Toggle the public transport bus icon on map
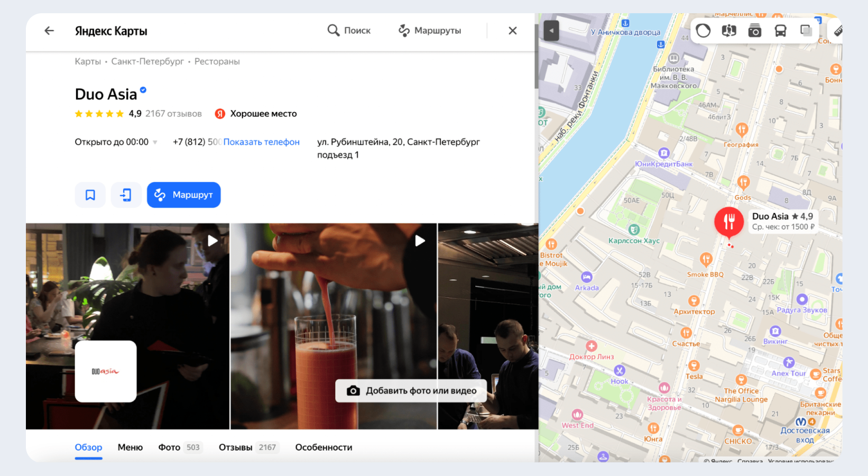This screenshot has width=868, height=476. coord(781,31)
